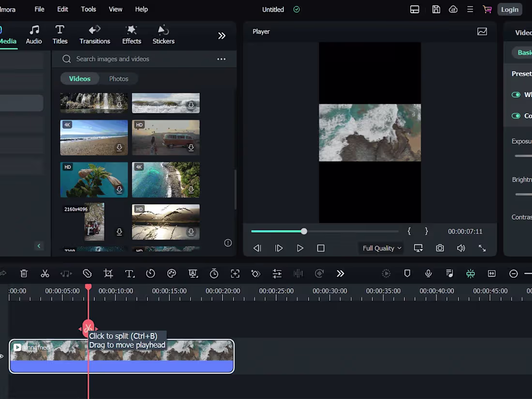Collapse the left sidebar with the arrow chevron
Image resolution: width=532 pixels, height=399 pixels.
point(39,246)
